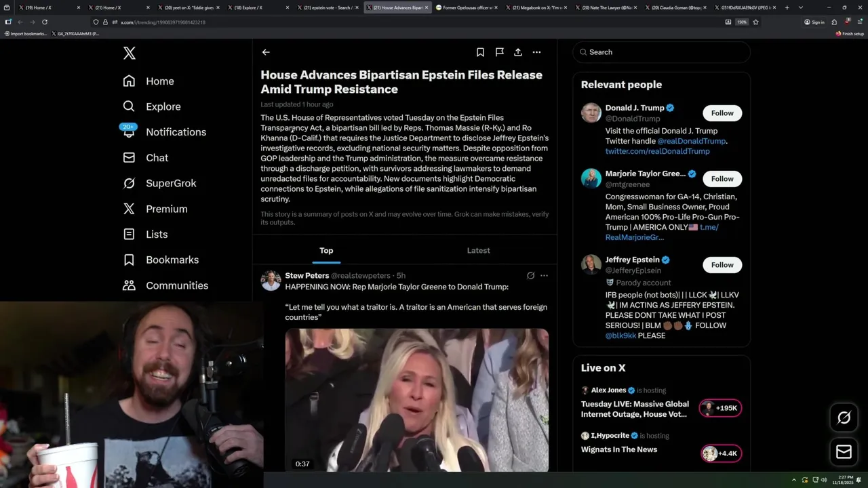
Task: Join the Alex Jones live with +195K
Action: pos(720,408)
